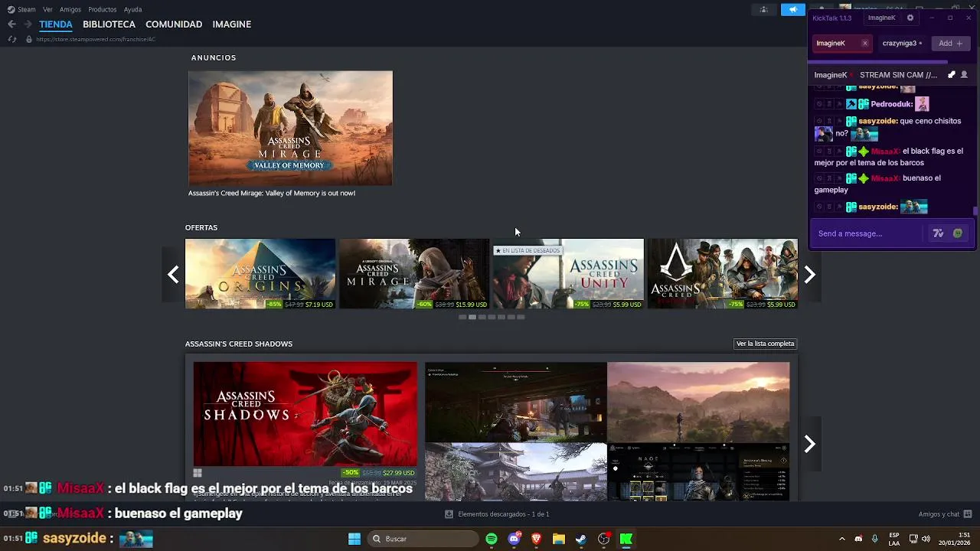Screen dimensions: 980x551
Task: Open the Ver menu
Action: point(47,9)
